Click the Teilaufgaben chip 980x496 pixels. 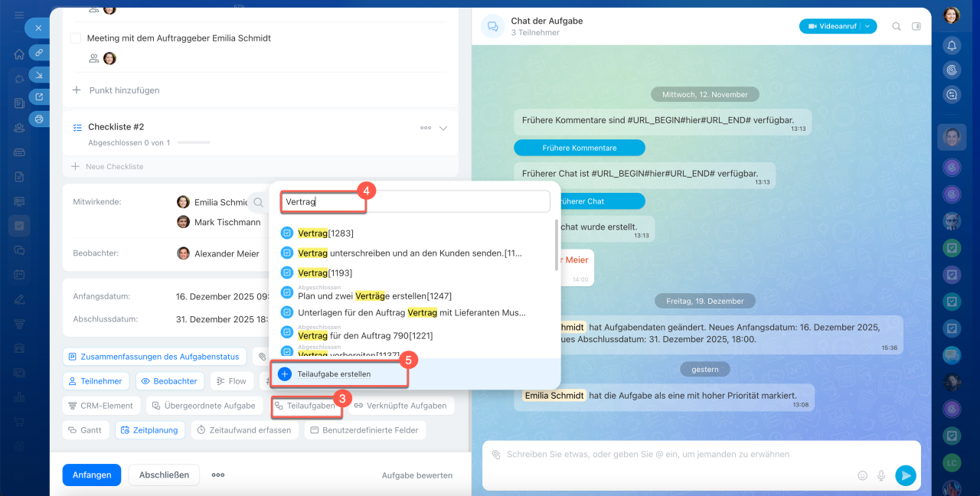(305, 406)
